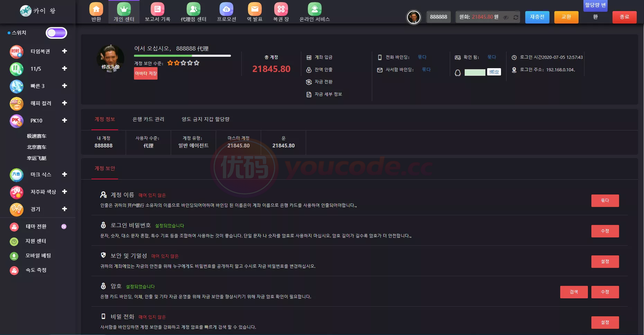Select the 계정 정보 tab
Screen dimensions: 644x335
tap(105, 119)
